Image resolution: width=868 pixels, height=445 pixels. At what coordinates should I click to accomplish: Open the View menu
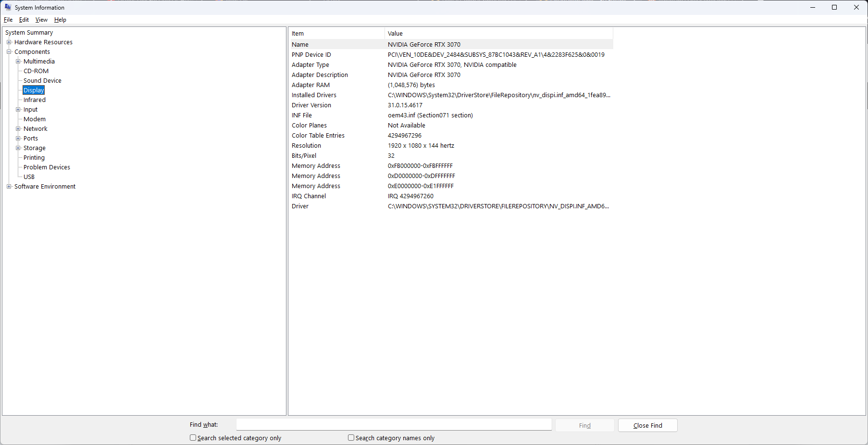[41, 20]
